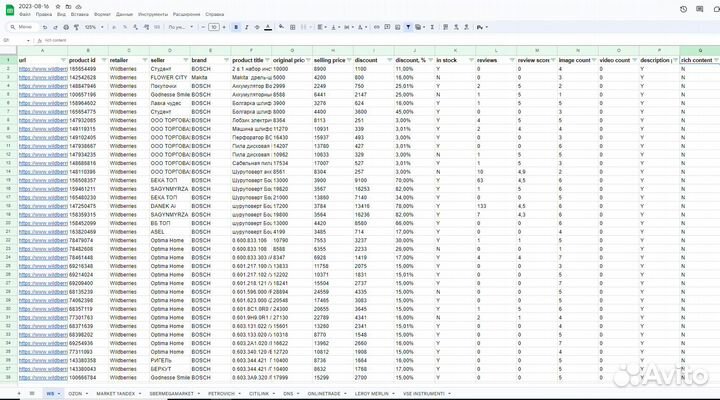Click the Print icon
This screenshot has width=720, height=400.
(65, 27)
